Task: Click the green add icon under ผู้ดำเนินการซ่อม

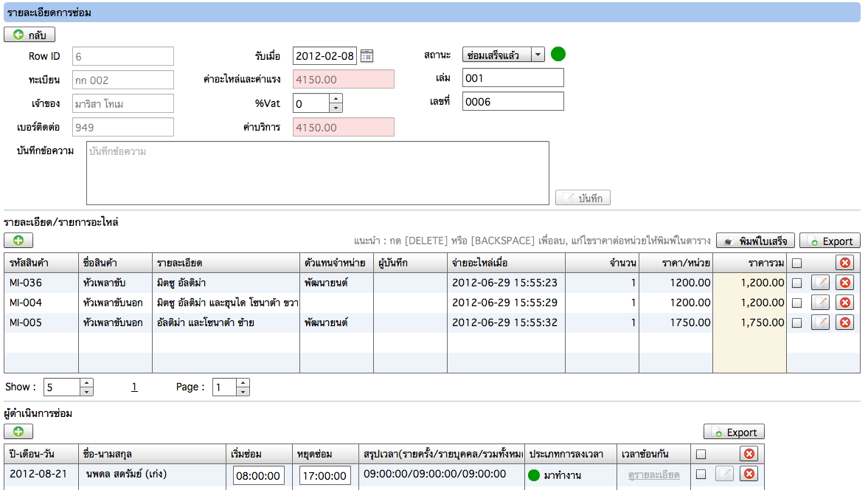Action: click(x=18, y=431)
